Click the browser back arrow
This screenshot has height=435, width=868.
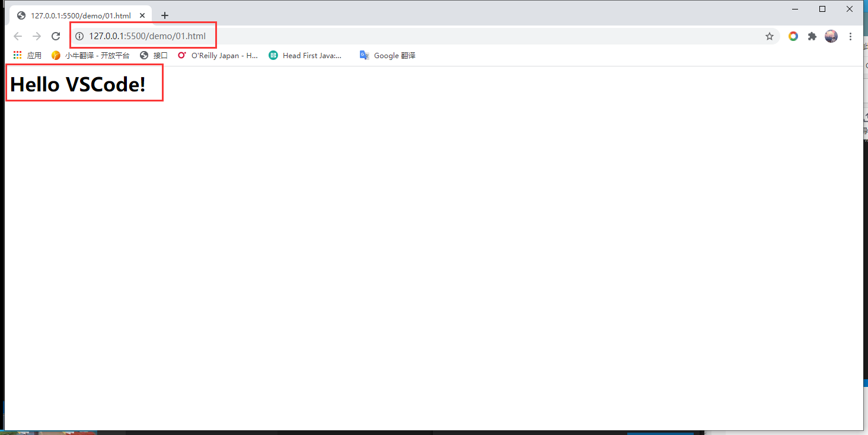tap(18, 36)
